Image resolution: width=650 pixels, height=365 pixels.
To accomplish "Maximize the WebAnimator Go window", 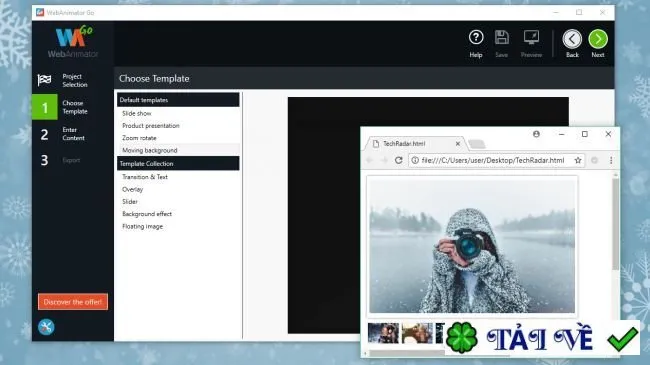I will (579, 12).
